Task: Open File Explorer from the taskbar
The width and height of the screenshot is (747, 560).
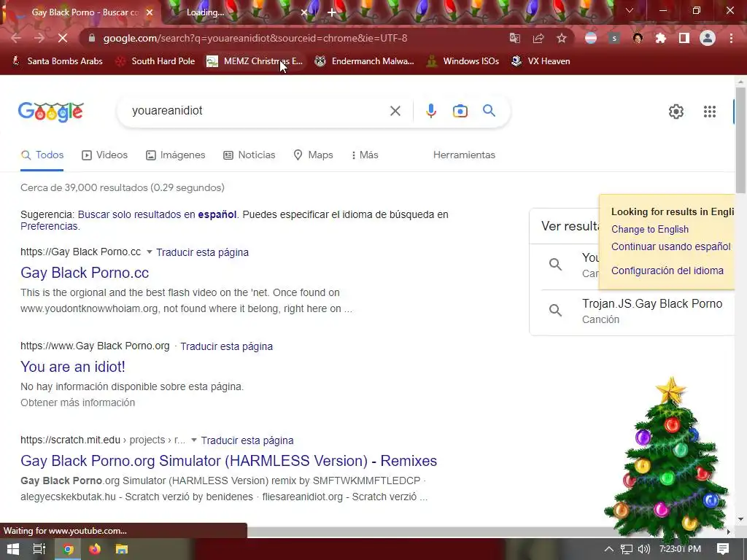Action: pos(122,549)
